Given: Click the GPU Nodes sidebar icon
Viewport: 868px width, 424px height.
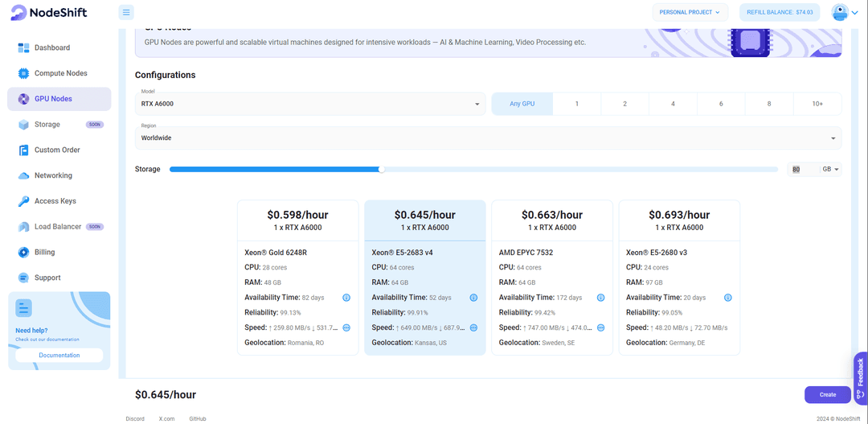Looking at the screenshot, I should coord(23,99).
